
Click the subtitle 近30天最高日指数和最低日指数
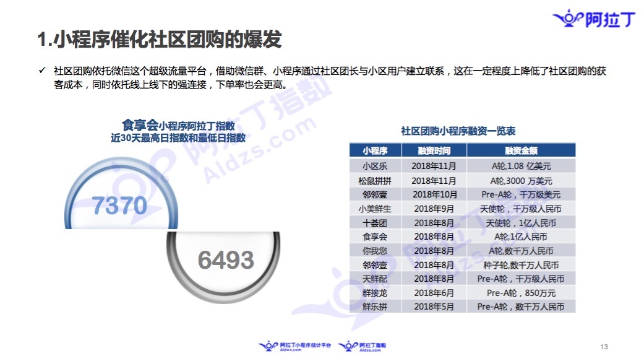(178, 137)
